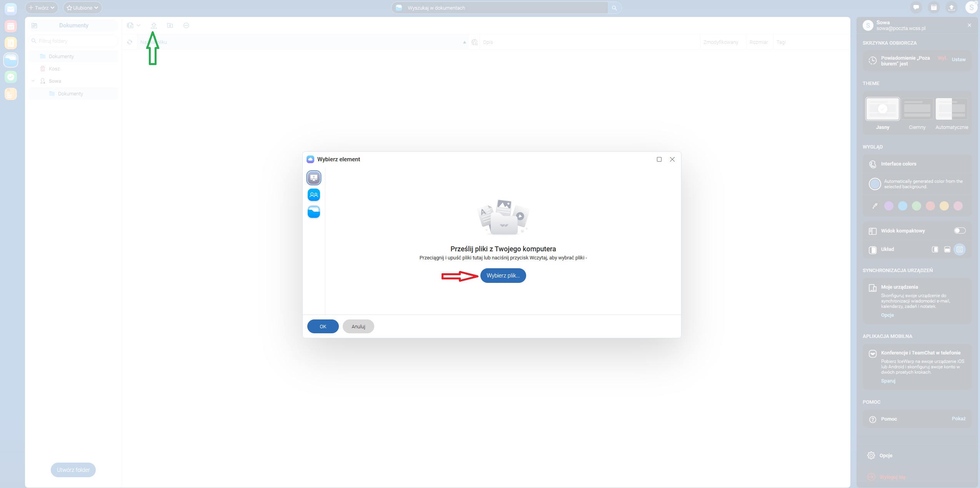This screenshot has width=980, height=488.
Task: Click the new folder toolbar icon
Action: pyautogui.click(x=170, y=25)
